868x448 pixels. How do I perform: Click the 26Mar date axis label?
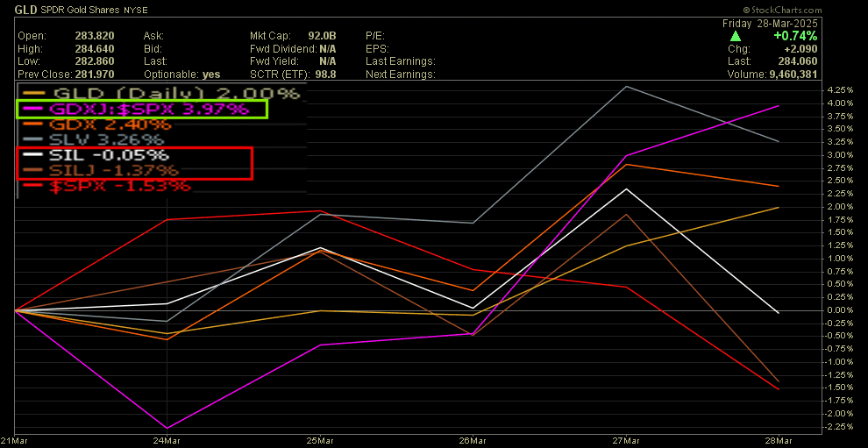[x=473, y=440]
